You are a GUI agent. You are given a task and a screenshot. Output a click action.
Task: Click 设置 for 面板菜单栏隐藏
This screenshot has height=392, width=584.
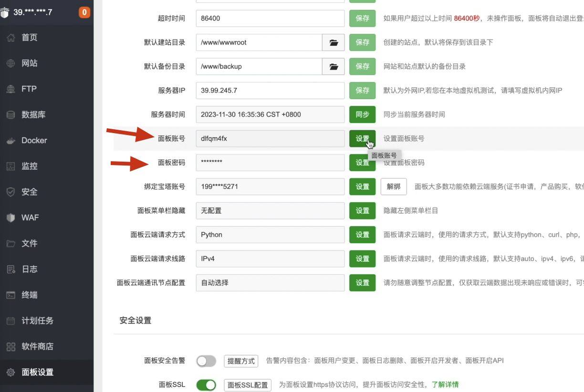(363, 211)
